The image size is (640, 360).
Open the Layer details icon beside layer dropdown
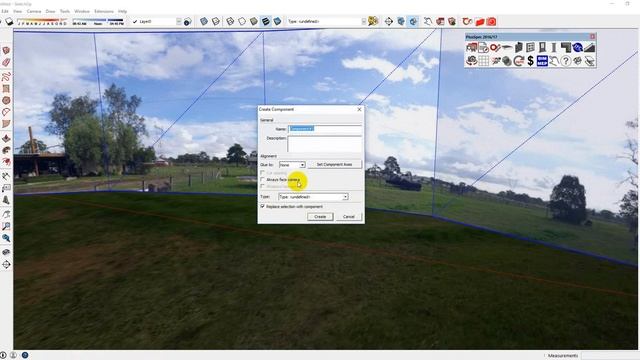click(x=187, y=22)
